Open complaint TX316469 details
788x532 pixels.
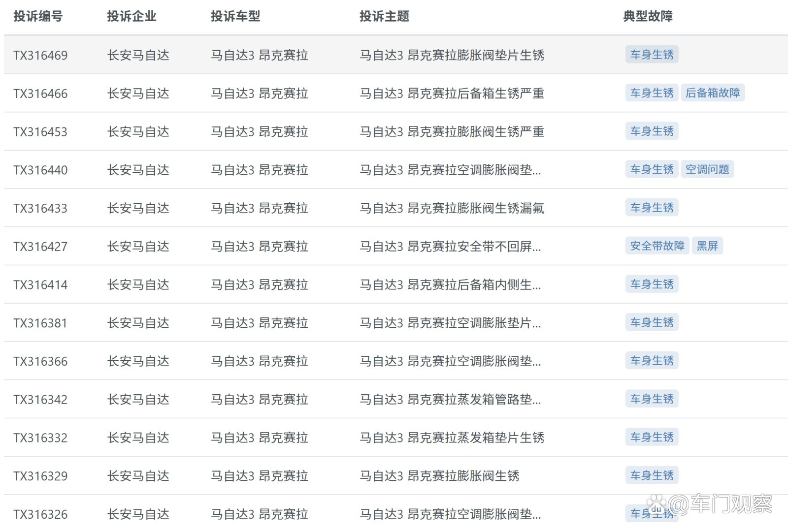pyautogui.click(x=41, y=56)
